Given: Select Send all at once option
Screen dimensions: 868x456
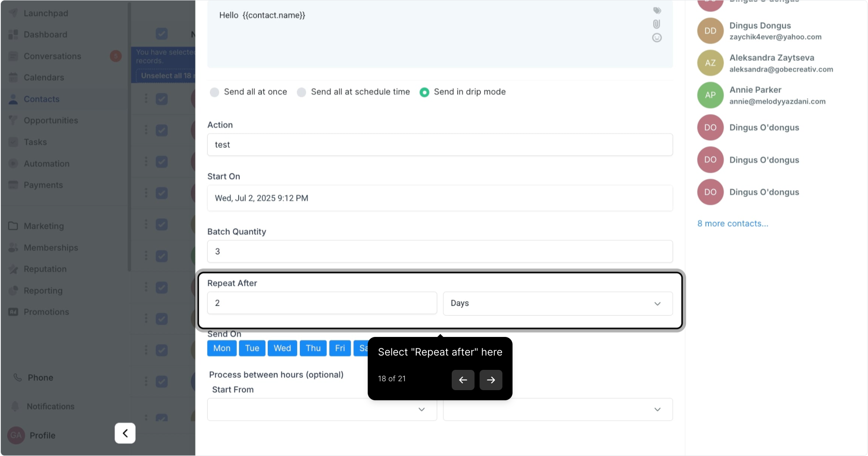Looking at the screenshot, I should click(x=214, y=92).
